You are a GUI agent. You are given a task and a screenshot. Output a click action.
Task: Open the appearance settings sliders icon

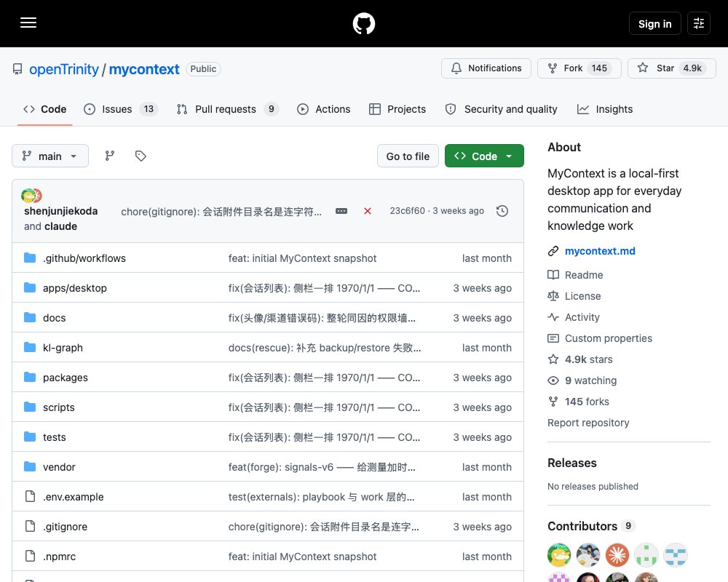tap(699, 23)
